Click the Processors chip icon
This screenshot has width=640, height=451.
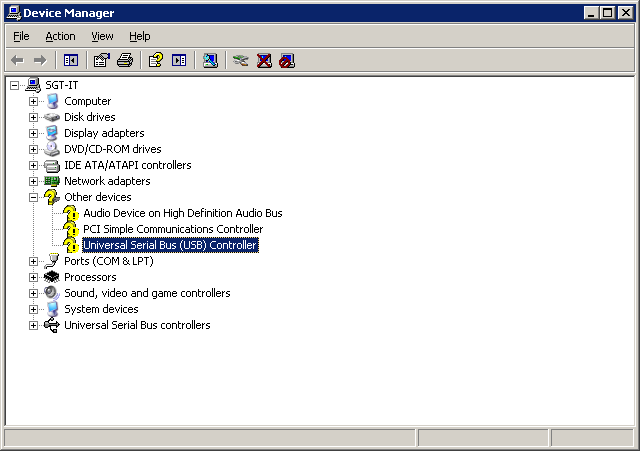click(52, 277)
